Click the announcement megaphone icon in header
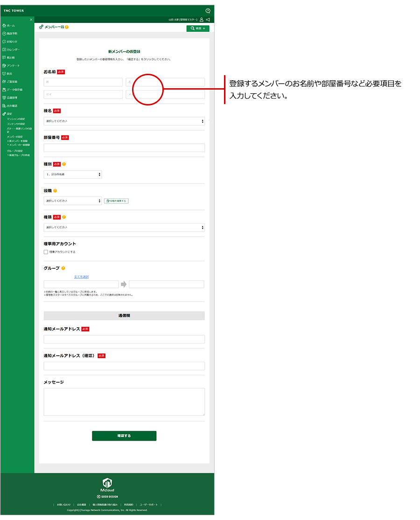 click(208, 20)
